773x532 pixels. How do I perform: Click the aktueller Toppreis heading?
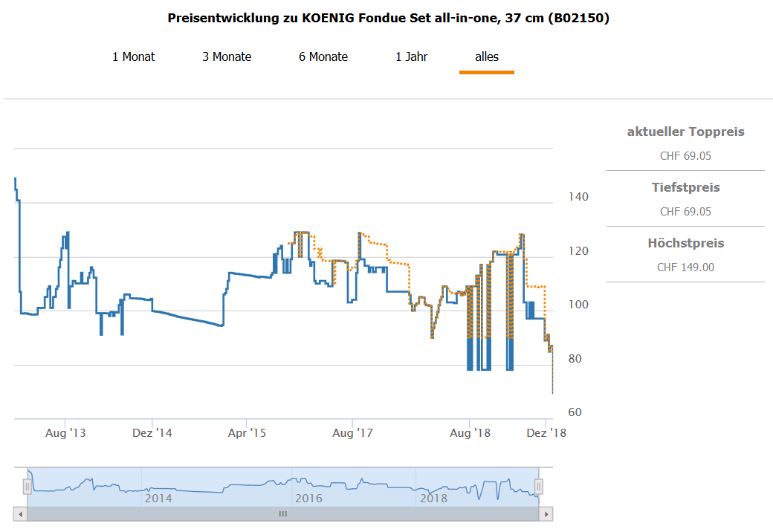[x=686, y=132]
